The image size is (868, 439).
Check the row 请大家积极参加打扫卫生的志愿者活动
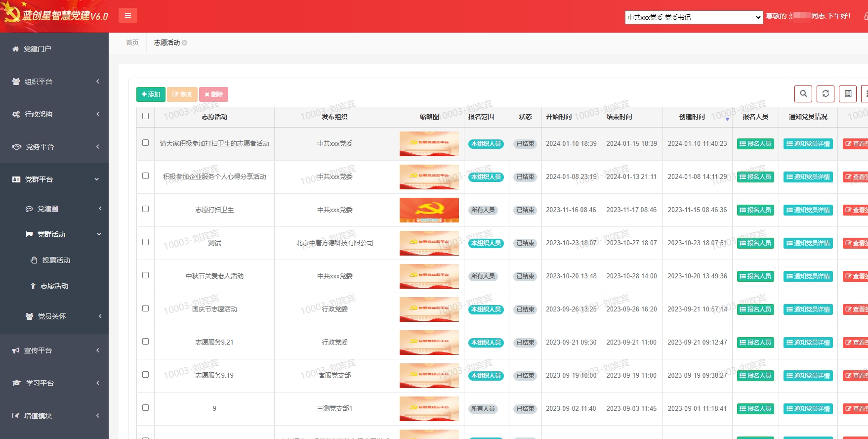[145, 142]
